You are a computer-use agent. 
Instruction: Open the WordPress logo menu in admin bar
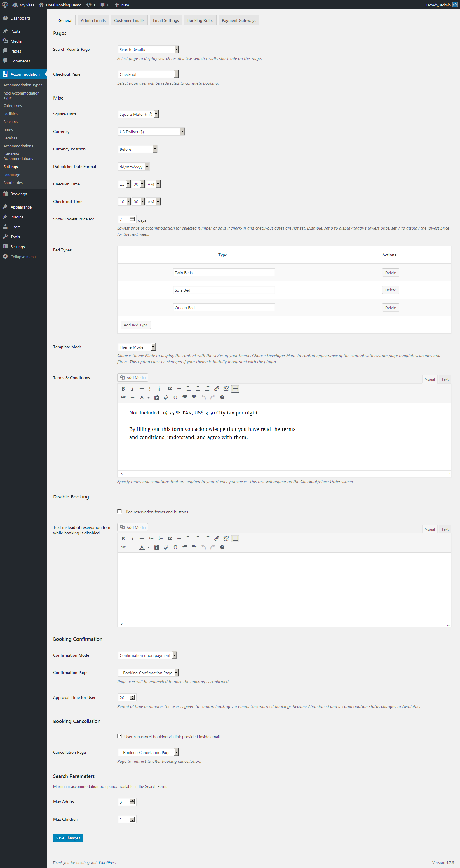(x=5, y=5)
